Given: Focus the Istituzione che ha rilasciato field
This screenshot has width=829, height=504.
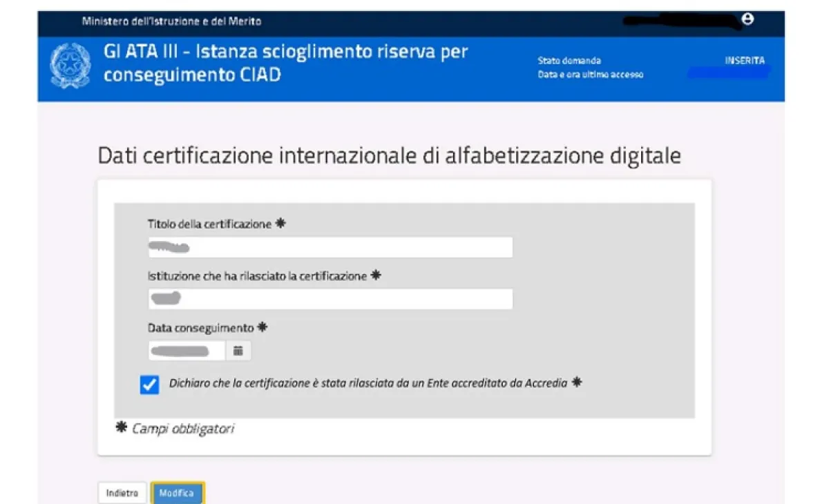Looking at the screenshot, I should 330,299.
